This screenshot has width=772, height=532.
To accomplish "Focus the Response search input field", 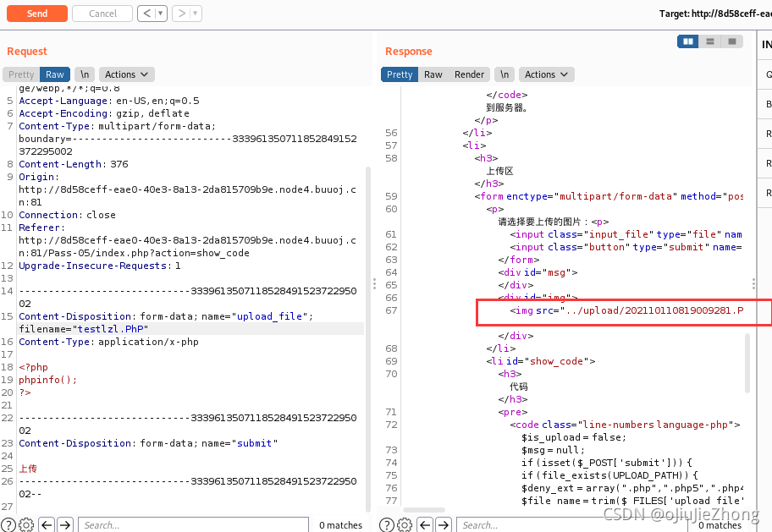I will click(x=572, y=525).
